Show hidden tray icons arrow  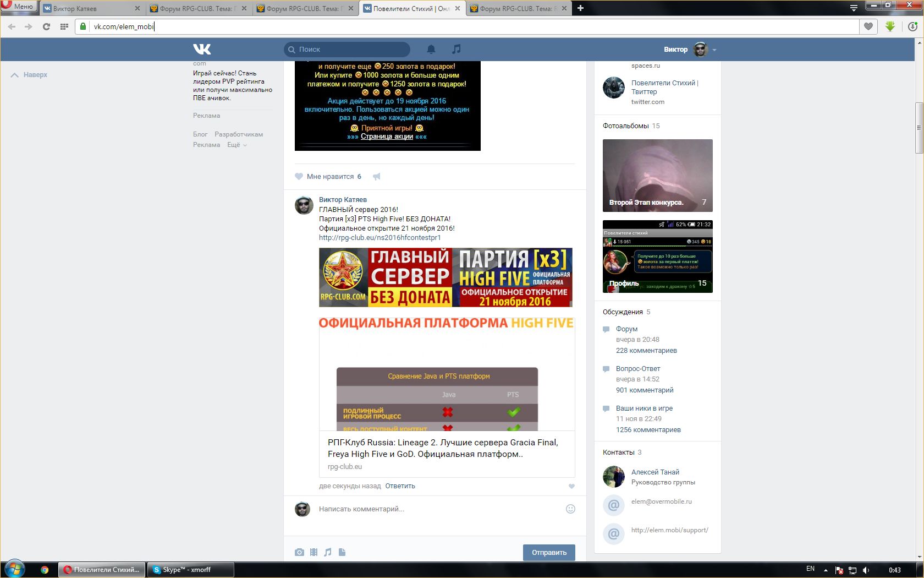(x=826, y=570)
